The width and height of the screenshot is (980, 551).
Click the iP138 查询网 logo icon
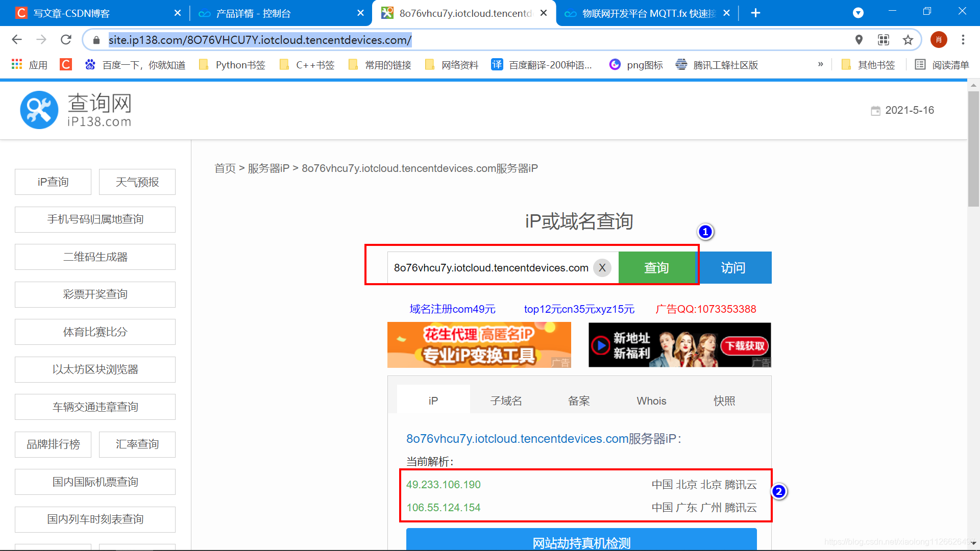click(39, 110)
